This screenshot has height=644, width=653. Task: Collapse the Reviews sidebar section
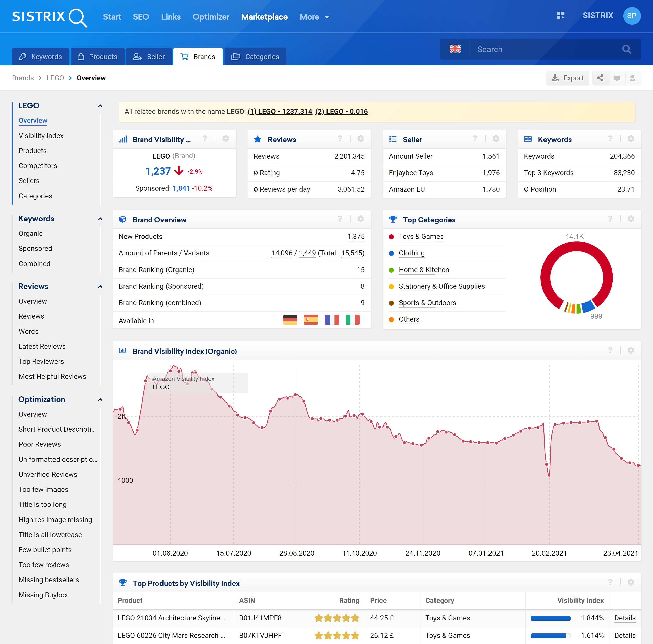tap(100, 287)
